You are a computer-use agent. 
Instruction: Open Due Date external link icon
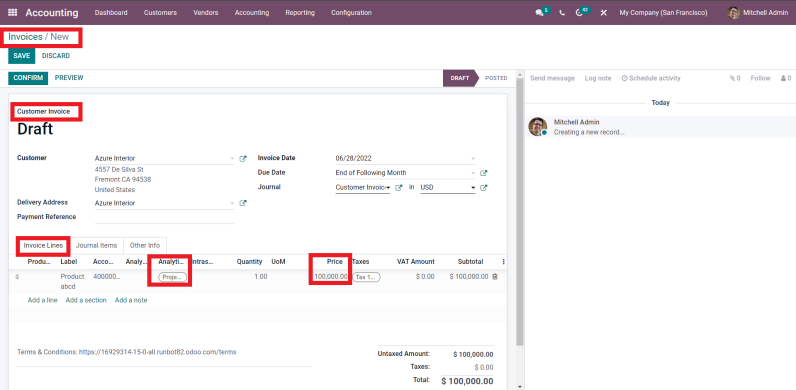tap(484, 173)
